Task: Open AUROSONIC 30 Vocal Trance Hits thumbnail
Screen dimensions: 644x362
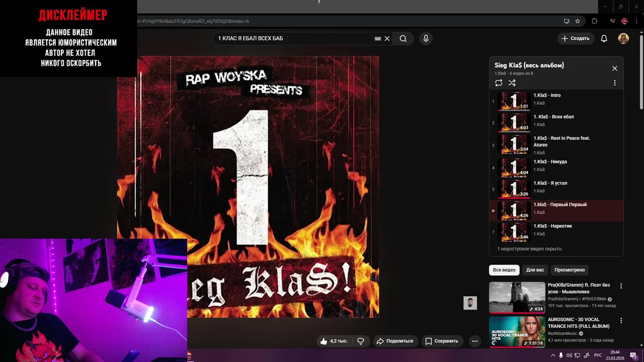Action: pos(517,332)
